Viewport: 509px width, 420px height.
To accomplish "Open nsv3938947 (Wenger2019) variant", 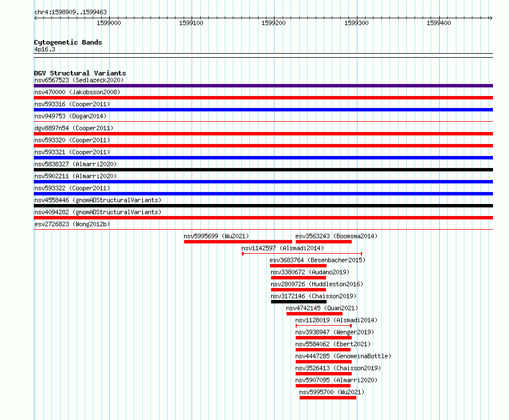I will click(335, 332).
